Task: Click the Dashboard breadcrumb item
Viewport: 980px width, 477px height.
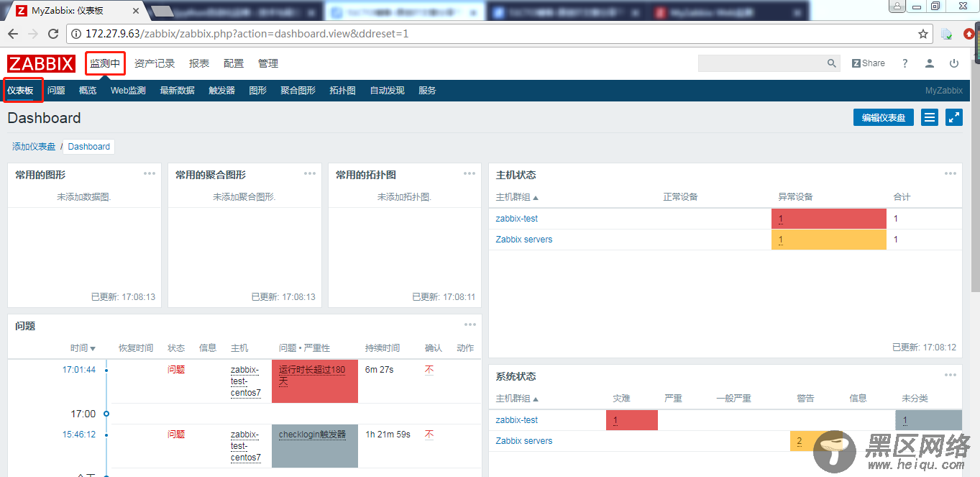Action: point(89,146)
